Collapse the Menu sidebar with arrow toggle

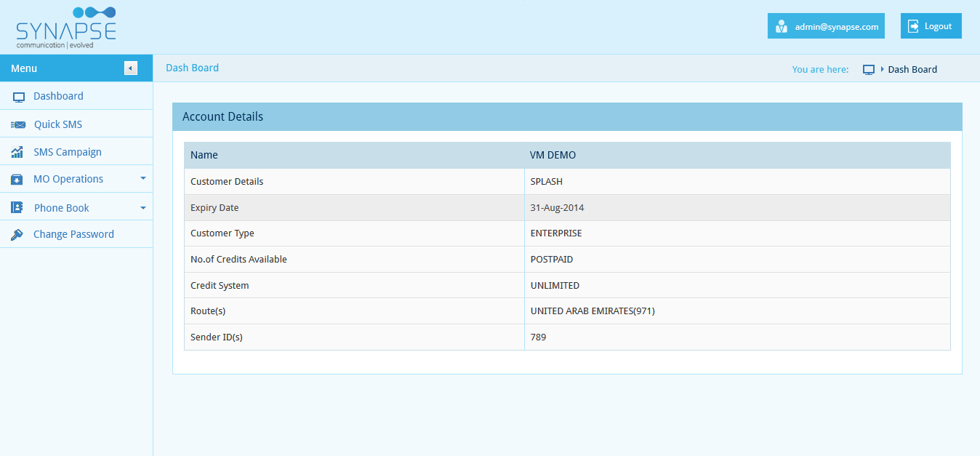[131, 68]
